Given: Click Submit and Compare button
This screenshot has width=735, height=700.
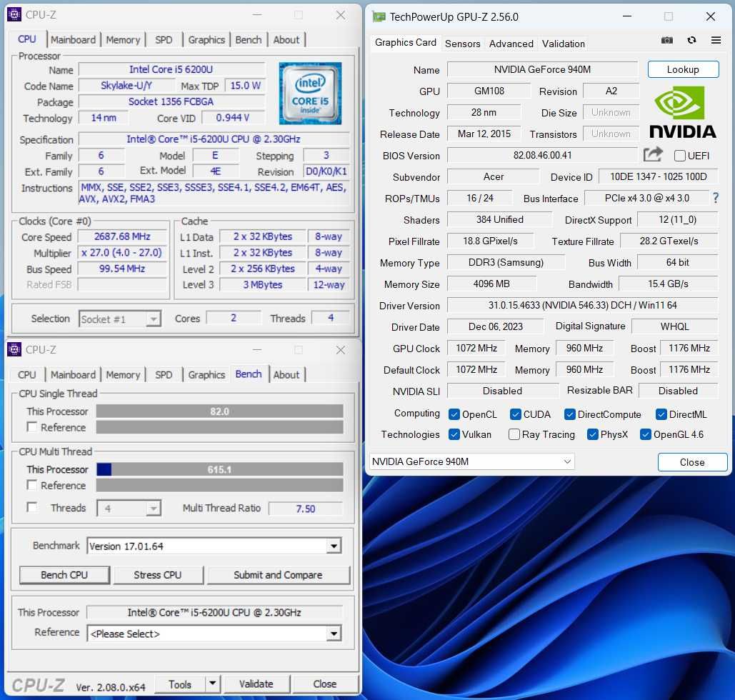Looking at the screenshot, I should (x=278, y=575).
